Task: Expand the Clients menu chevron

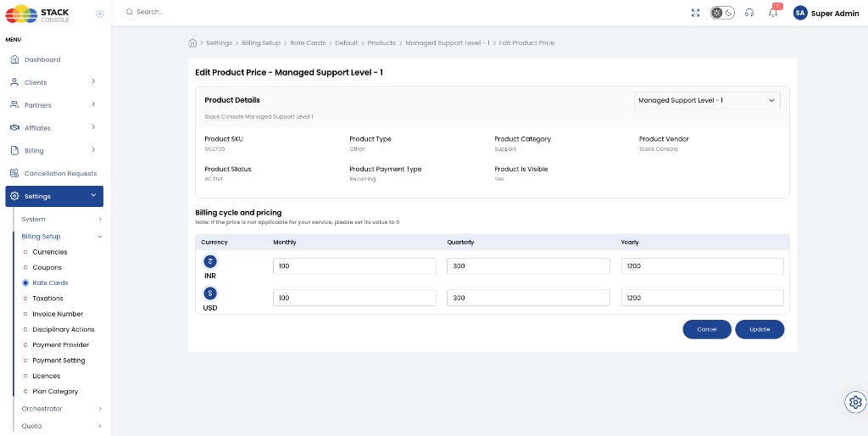Action: pos(93,81)
